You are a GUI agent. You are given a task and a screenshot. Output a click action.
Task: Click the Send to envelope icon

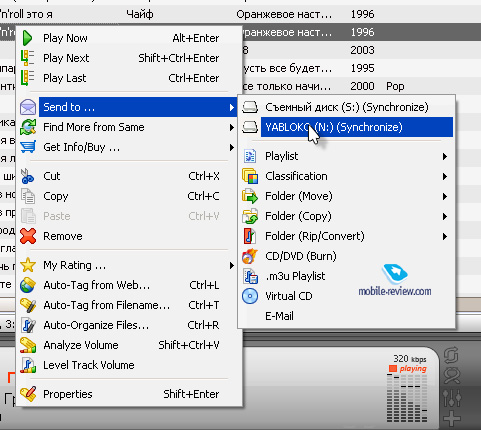click(x=28, y=107)
